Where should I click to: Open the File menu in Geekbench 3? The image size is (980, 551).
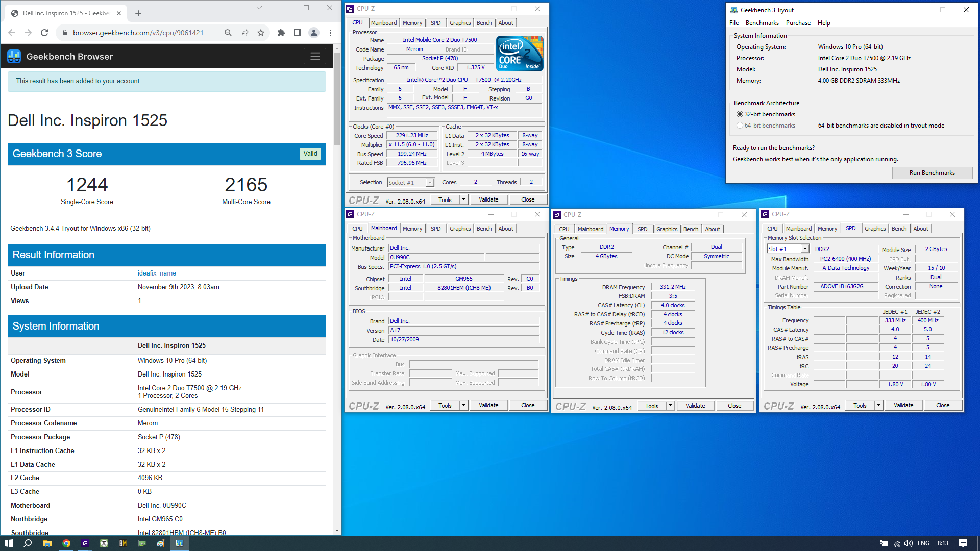tap(734, 23)
